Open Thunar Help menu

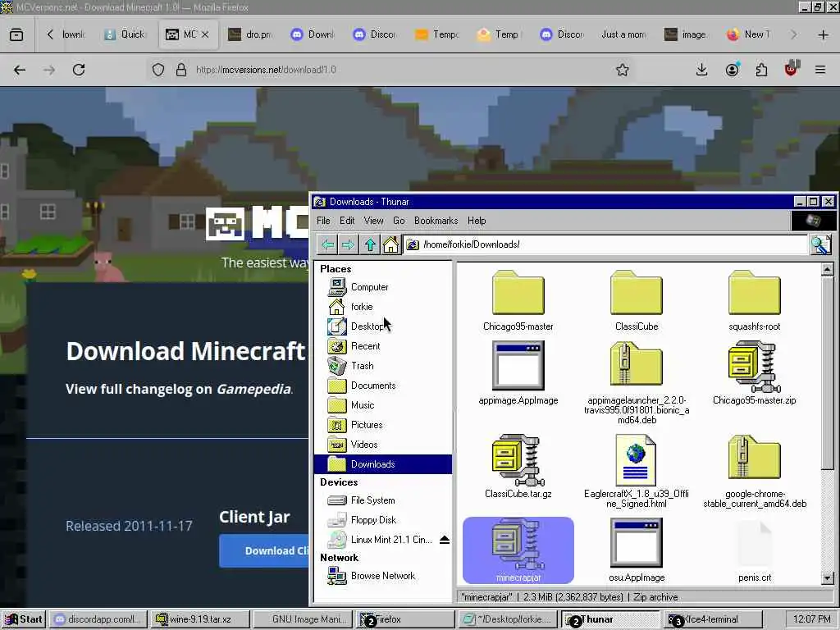(477, 221)
